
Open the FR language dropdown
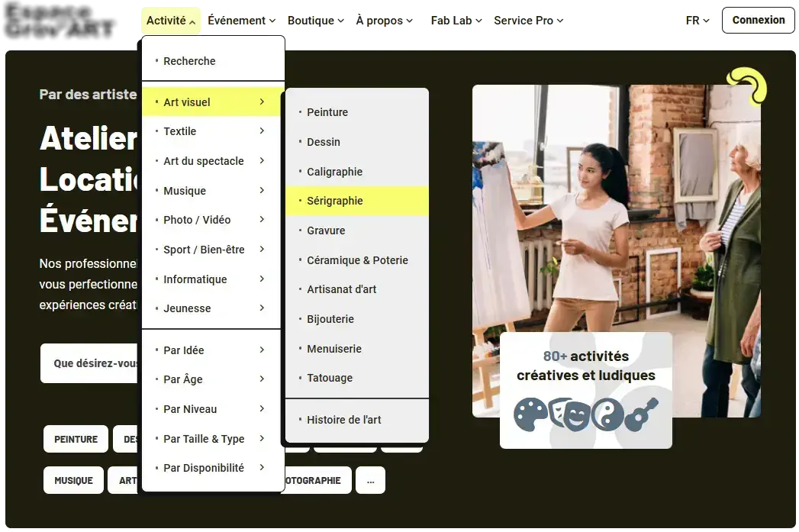(698, 21)
